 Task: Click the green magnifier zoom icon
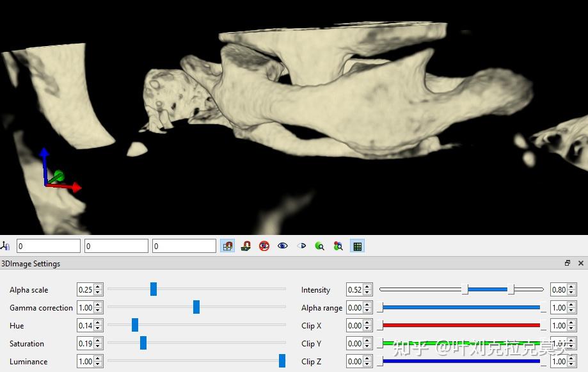pos(320,246)
